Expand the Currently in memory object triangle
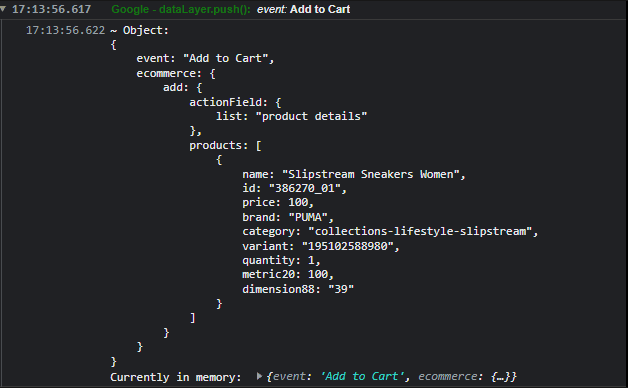The height and width of the screenshot is (388, 628). coord(260,376)
